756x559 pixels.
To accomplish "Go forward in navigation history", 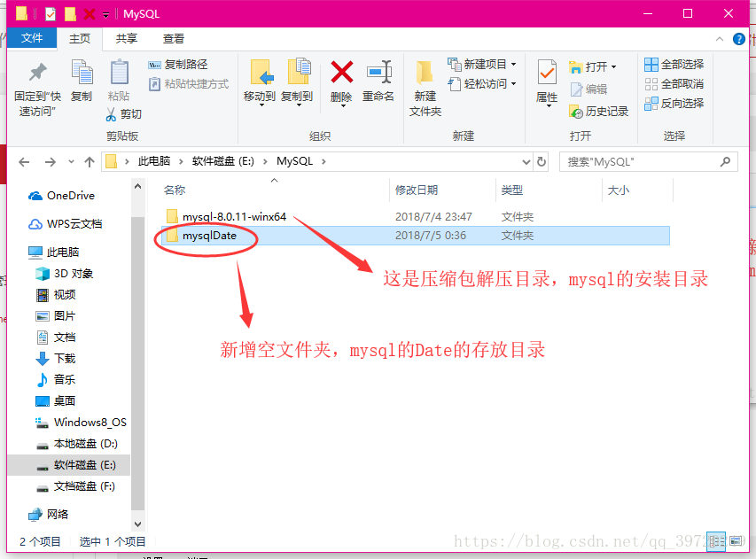I will click(x=50, y=162).
